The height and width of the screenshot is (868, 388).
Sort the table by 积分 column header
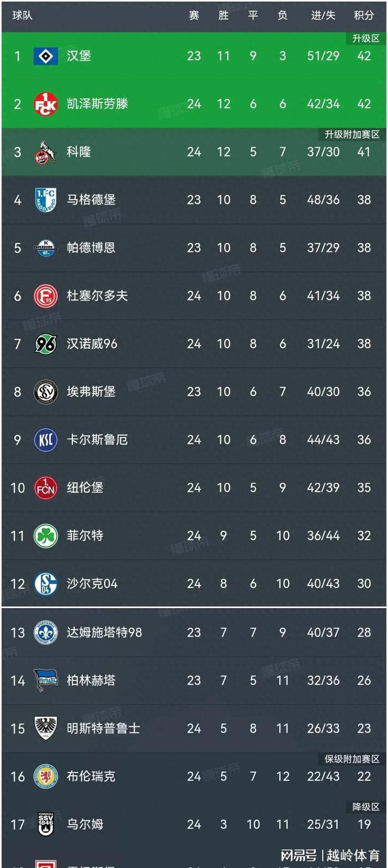coord(364,16)
